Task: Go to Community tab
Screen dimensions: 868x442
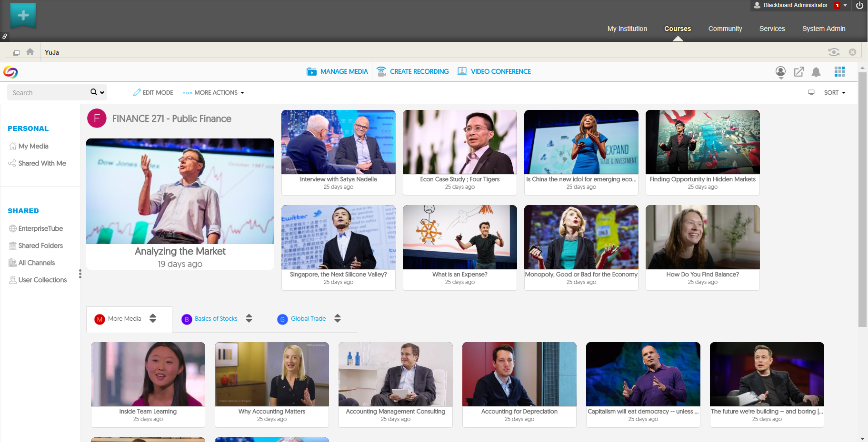Action: tap(725, 29)
